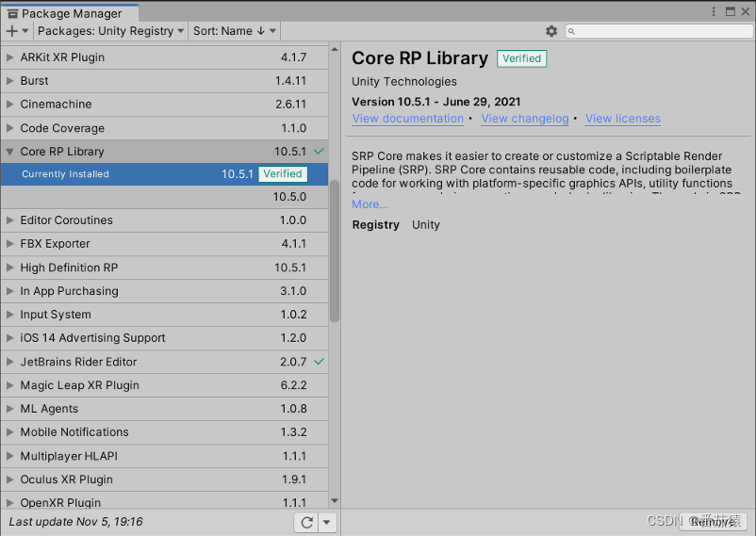Click the Version 10.5.1 date text
The width and height of the screenshot is (756, 536).
pyautogui.click(x=436, y=102)
